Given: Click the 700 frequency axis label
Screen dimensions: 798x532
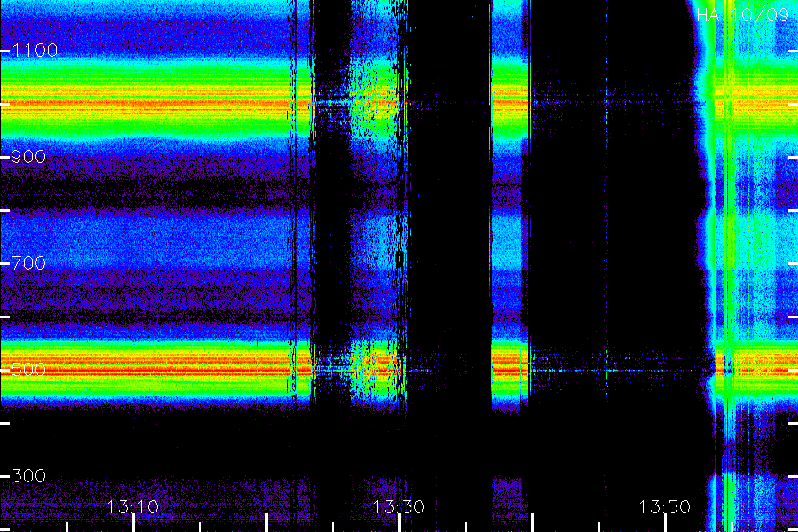Looking at the screenshot, I should click(28, 263).
